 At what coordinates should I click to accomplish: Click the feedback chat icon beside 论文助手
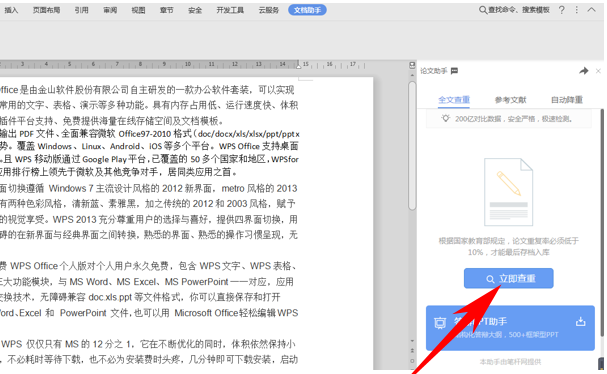point(455,71)
